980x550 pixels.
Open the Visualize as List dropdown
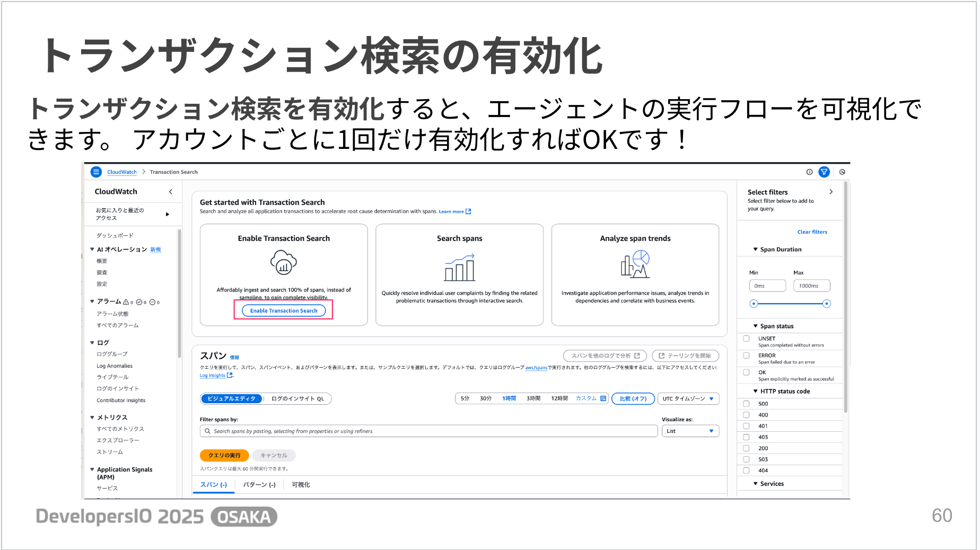click(x=690, y=431)
